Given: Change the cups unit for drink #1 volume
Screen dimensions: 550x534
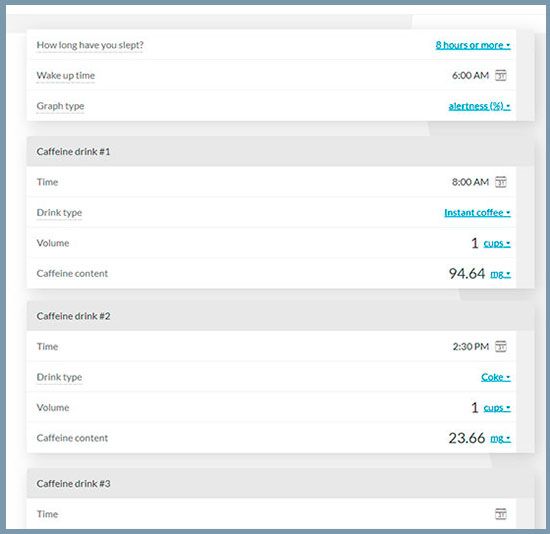Looking at the screenshot, I should click(x=497, y=243).
